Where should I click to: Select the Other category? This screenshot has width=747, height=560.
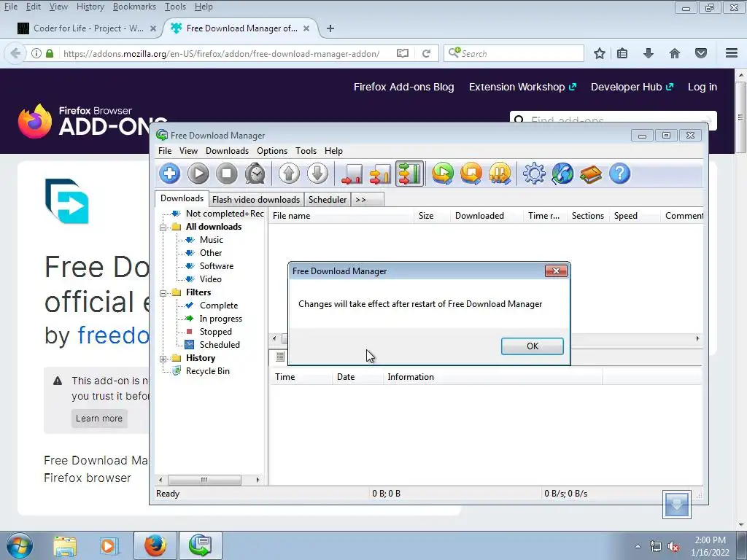211,253
